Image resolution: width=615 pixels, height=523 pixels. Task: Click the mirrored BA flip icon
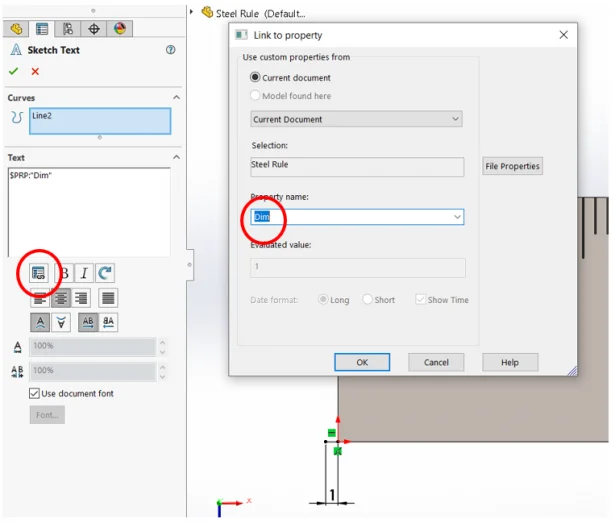108,323
